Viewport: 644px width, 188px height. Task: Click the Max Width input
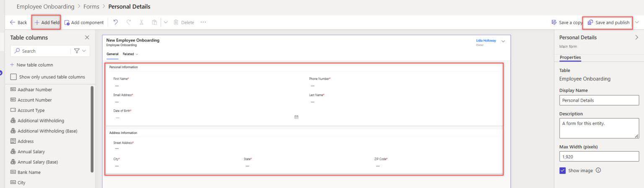point(599,157)
